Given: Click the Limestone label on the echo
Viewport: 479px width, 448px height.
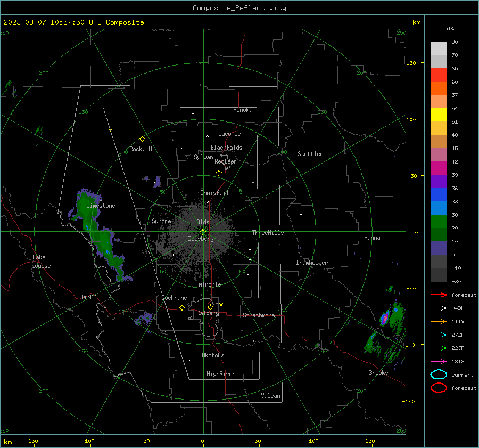Looking at the screenshot, I should click(101, 206).
